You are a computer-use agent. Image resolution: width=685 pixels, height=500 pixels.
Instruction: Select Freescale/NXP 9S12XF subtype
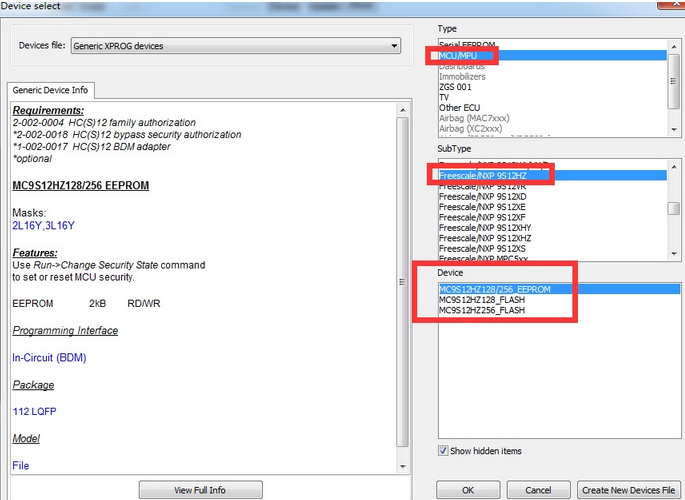point(553,217)
